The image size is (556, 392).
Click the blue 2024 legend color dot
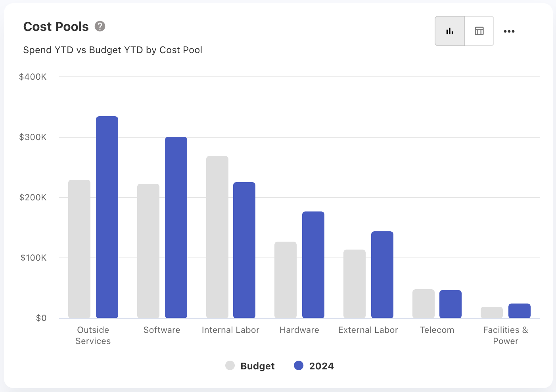[x=299, y=365]
